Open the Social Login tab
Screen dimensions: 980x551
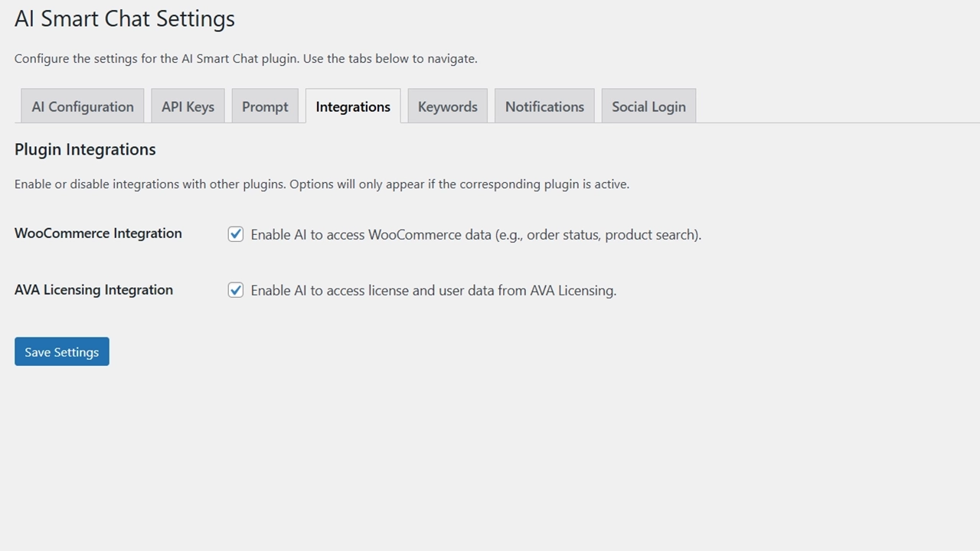pyautogui.click(x=648, y=106)
